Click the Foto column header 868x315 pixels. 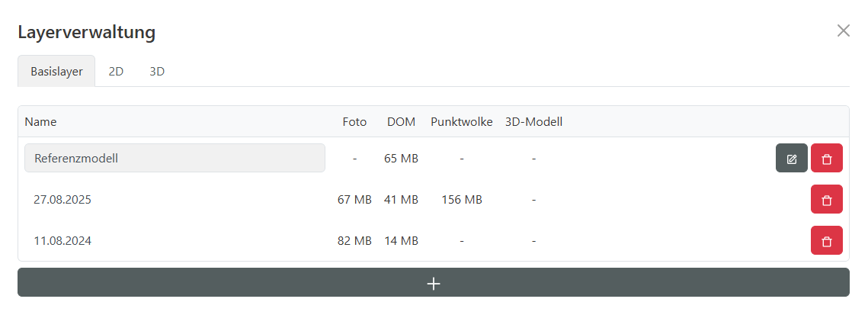click(x=354, y=122)
